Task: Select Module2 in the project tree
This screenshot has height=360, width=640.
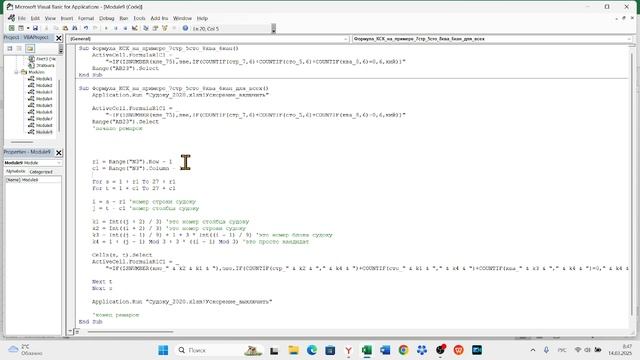Action: point(44,85)
